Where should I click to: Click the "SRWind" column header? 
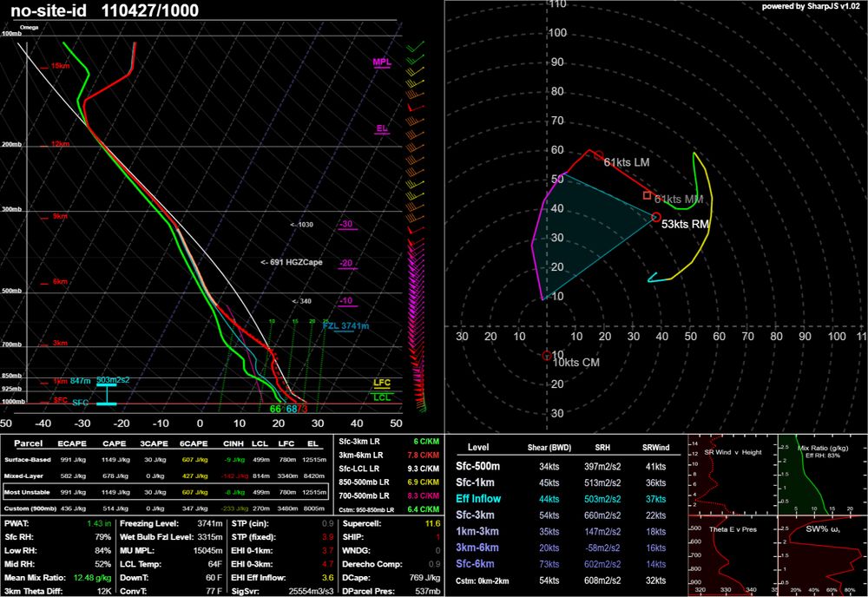656,447
